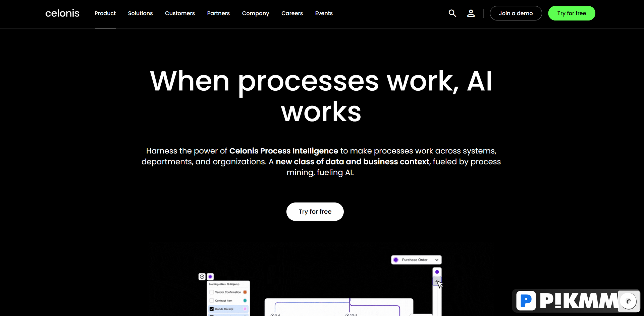The image size is (644, 316).
Task: Open the Company menu
Action: pyautogui.click(x=256, y=13)
